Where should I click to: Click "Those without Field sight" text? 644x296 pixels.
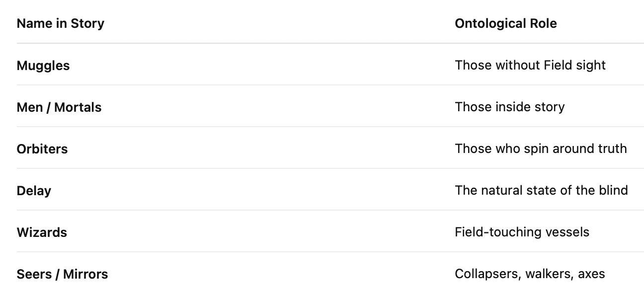pos(530,65)
